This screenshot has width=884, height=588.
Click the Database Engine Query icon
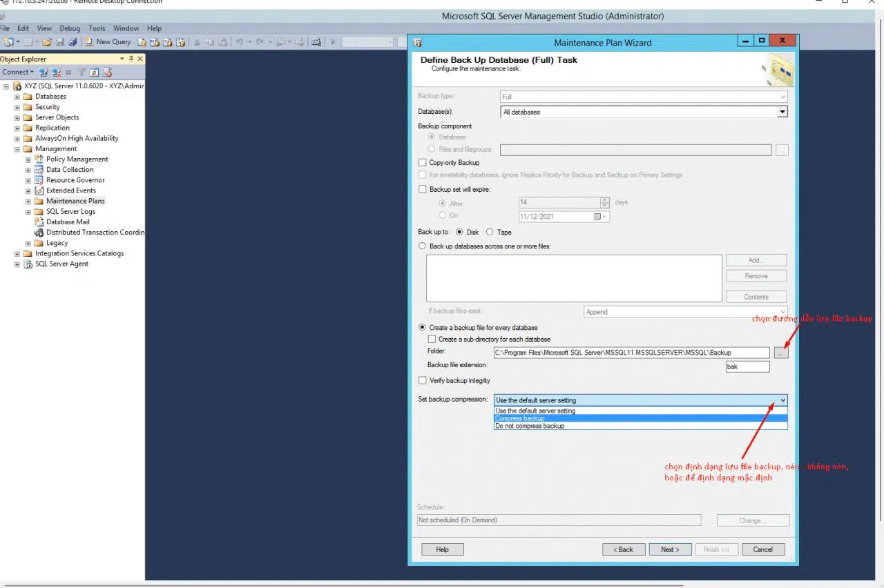click(x=142, y=42)
